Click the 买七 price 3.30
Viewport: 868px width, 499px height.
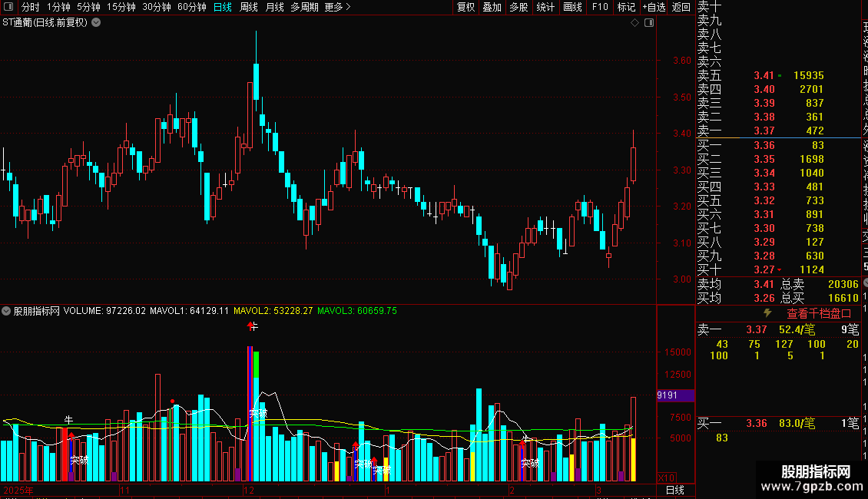coord(764,229)
